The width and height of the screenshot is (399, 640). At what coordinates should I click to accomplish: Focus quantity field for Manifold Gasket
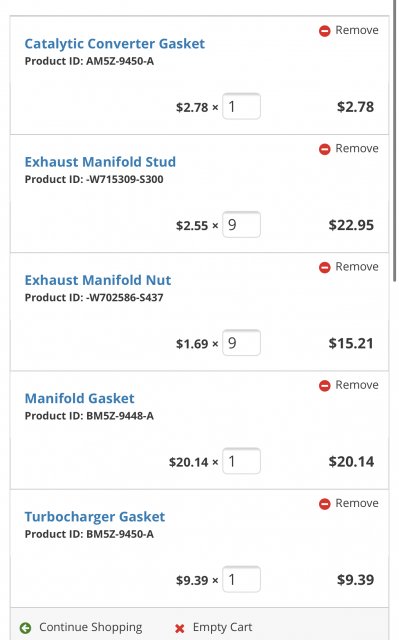(242, 461)
